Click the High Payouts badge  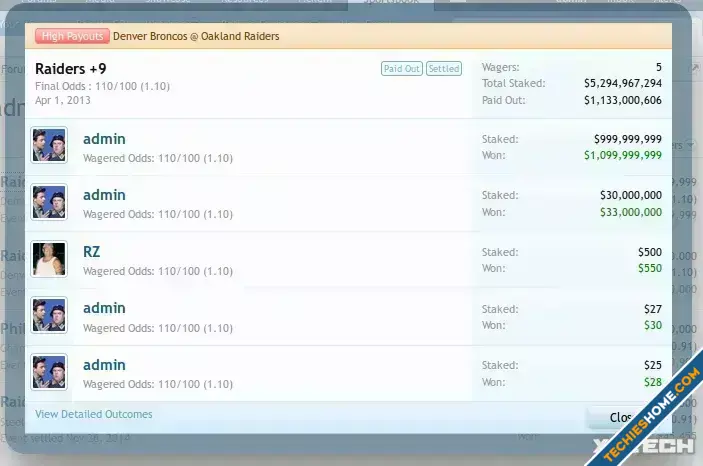tap(72, 36)
